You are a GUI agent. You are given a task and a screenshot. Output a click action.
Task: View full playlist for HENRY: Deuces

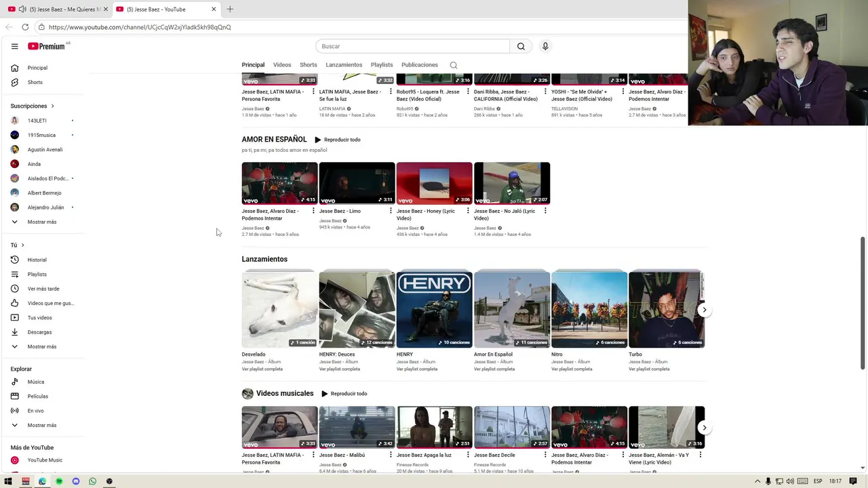[x=339, y=369]
